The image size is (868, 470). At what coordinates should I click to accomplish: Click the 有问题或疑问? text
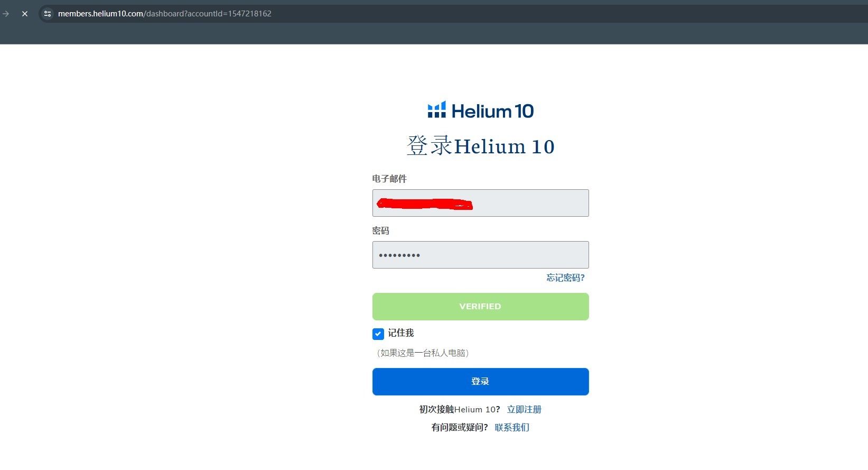460,427
